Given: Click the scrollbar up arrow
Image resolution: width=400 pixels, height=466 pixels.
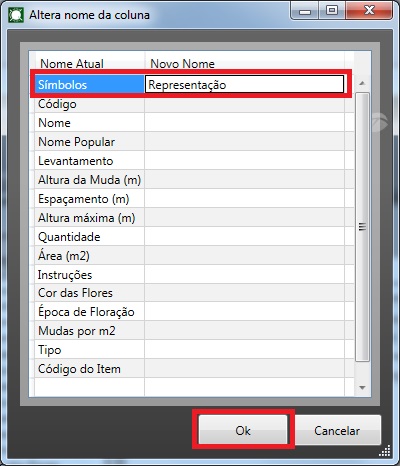Looking at the screenshot, I should click(362, 83).
